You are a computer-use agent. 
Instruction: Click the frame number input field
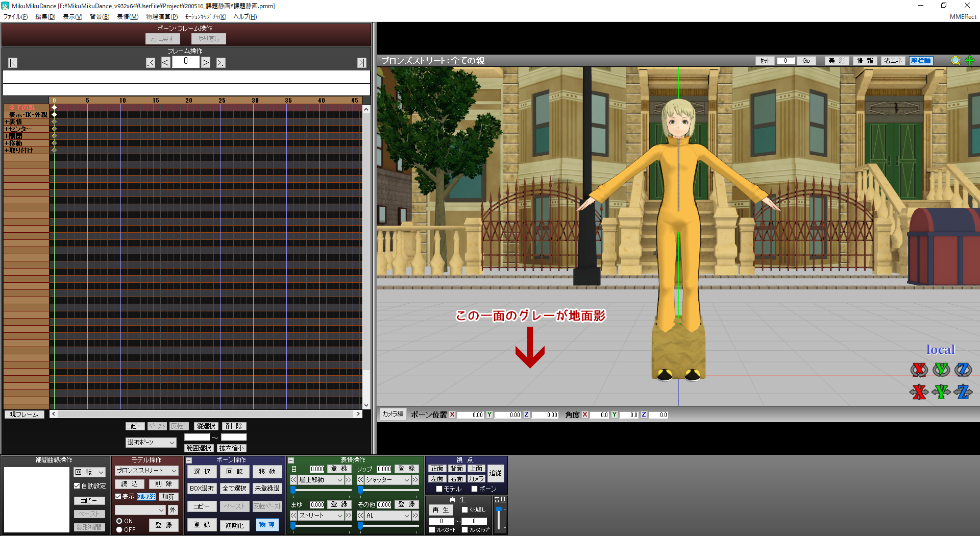coord(185,62)
